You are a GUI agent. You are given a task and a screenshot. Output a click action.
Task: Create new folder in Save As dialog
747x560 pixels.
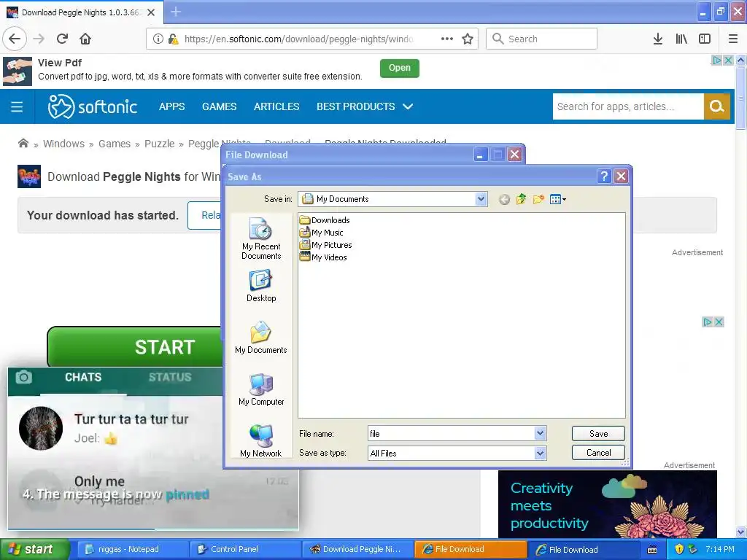pos(538,199)
